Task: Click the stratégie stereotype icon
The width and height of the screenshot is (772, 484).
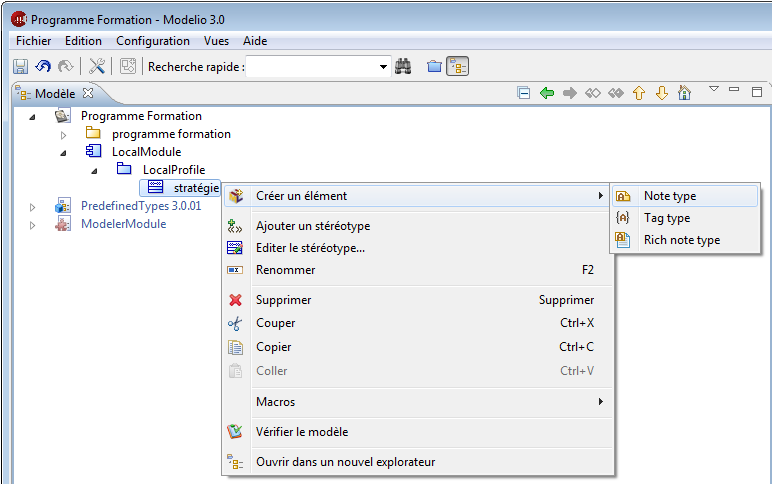Action: [x=156, y=187]
